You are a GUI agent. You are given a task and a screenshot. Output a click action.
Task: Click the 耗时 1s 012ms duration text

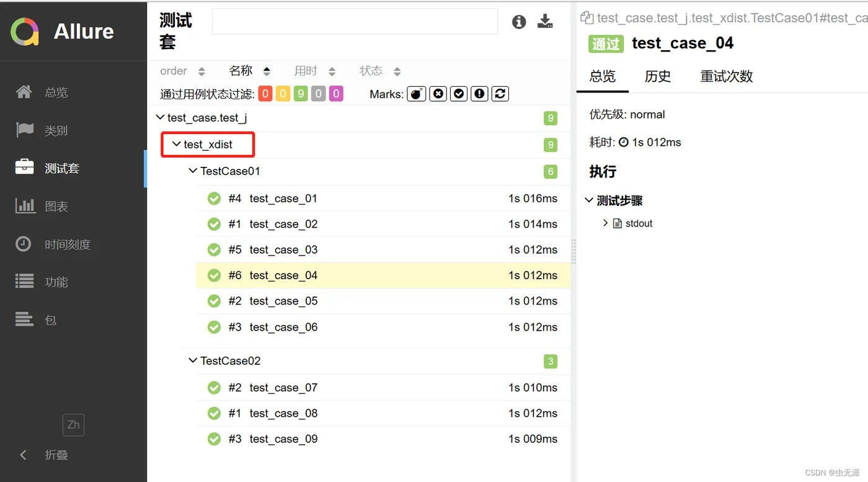(x=635, y=143)
